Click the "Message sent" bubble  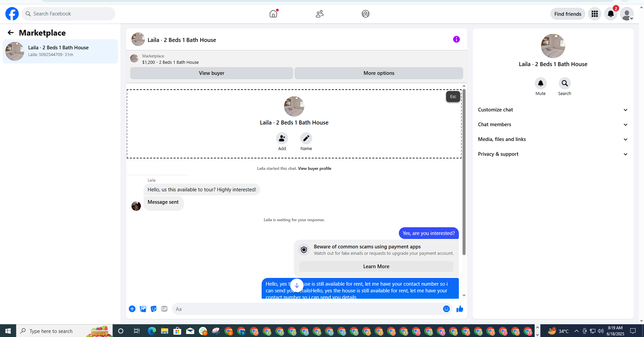coord(163,203)
